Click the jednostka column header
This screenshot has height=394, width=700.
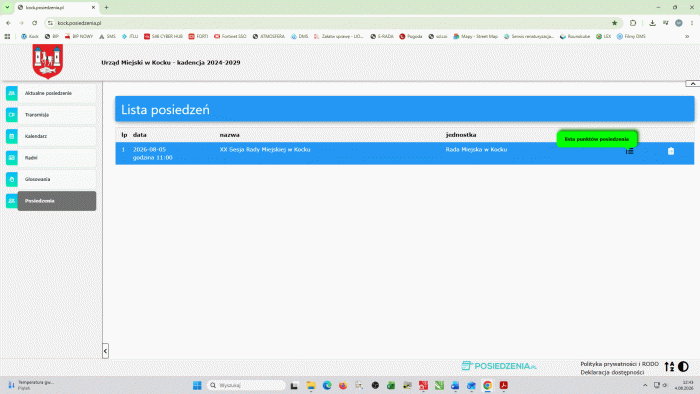click(x=461, y=135)
